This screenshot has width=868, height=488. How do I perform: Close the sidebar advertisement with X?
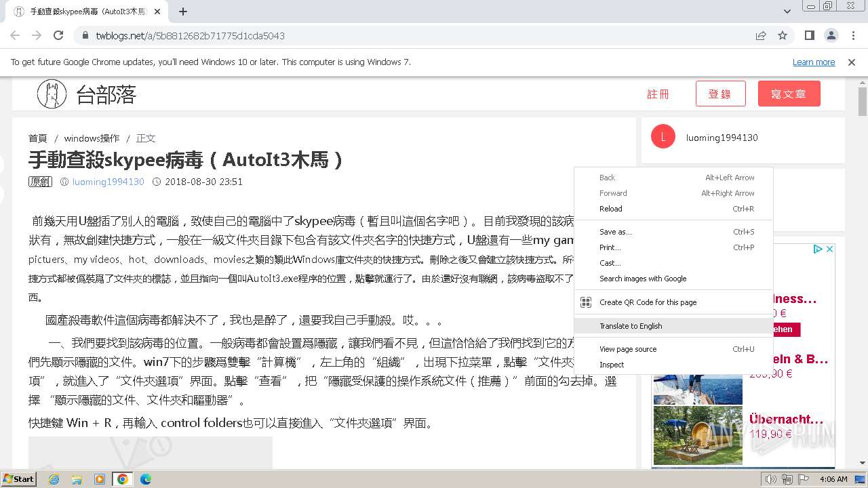pyautogui.click(x=829, y=249)
